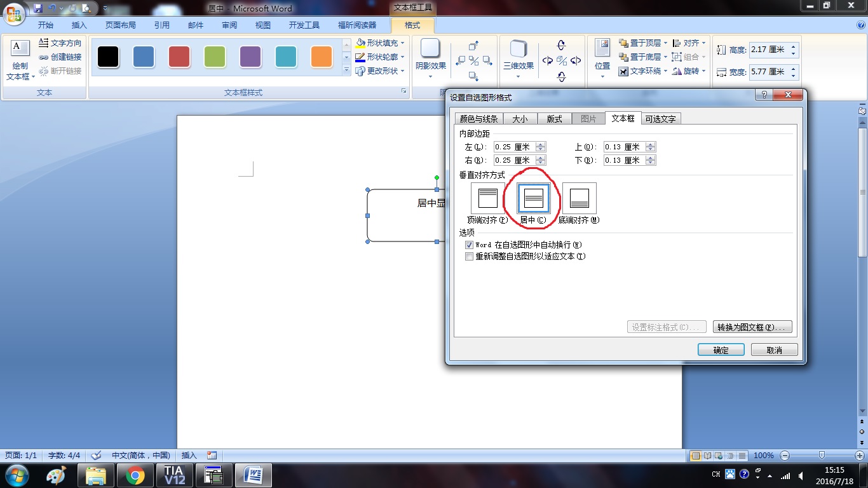Switch to the 颜色与线条 dialog tab

(x=479, y=119)
